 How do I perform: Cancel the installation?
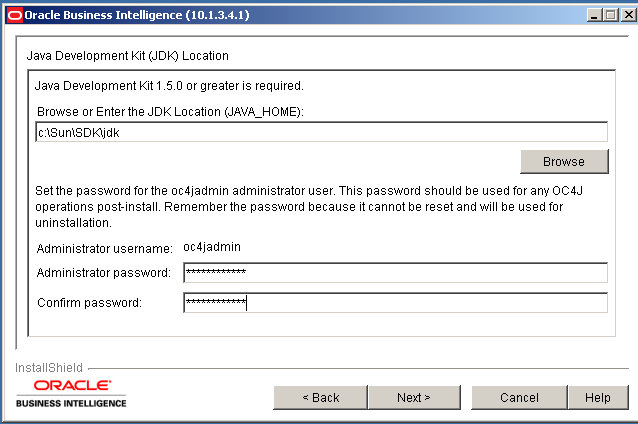pos(519,397)
